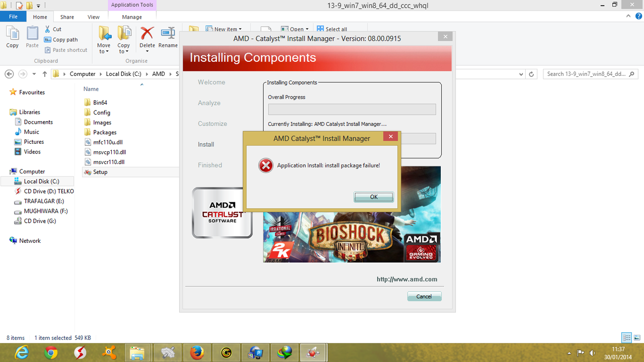
Task: Switch to Large icons view in the status bar
Action: 637,338
